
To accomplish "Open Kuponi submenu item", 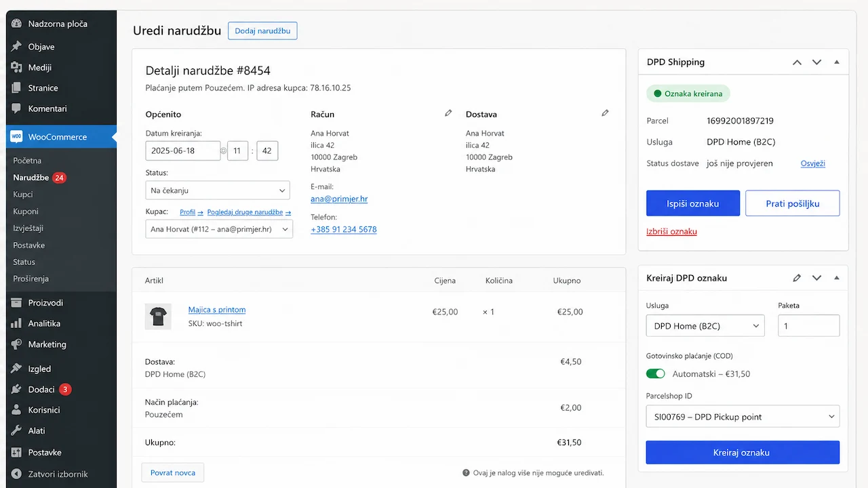I will [x=26, y=211].
